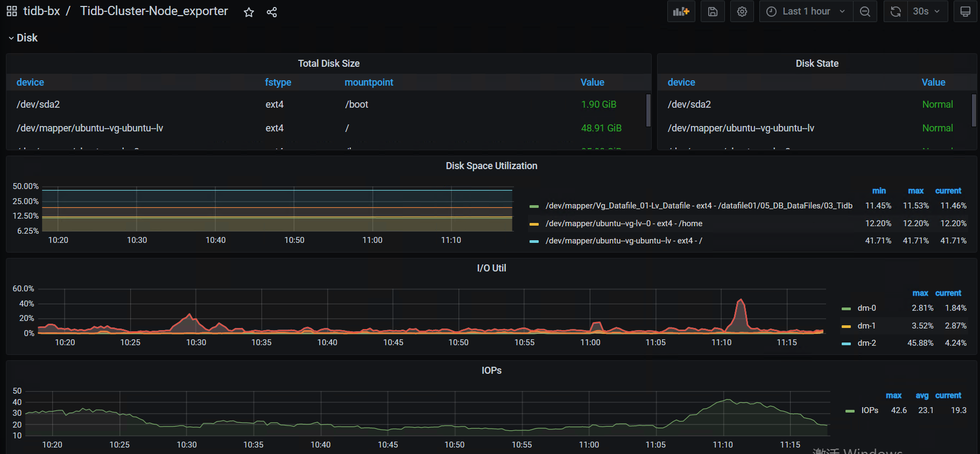Click the share dashboard icon

(x=272, y=12)
